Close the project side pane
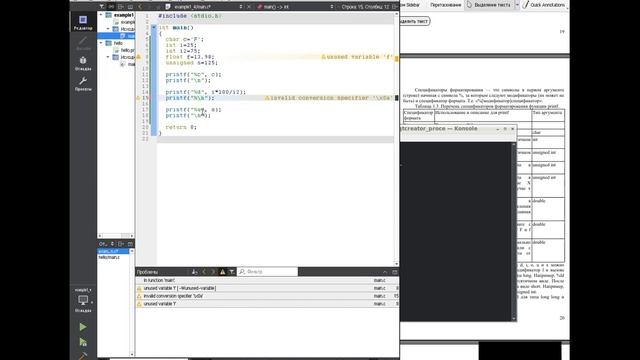The width and height of the screenshot is (640, 360). (x=131, y=7)
